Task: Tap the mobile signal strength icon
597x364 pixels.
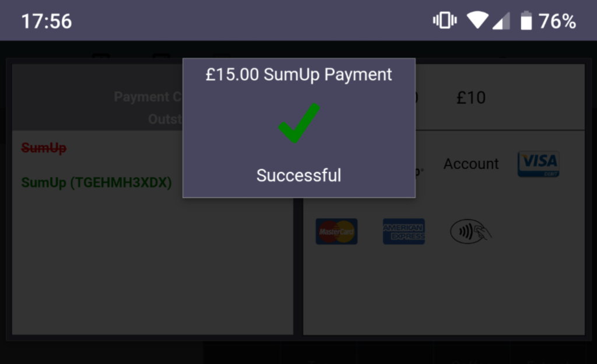Action: (501, 21)
